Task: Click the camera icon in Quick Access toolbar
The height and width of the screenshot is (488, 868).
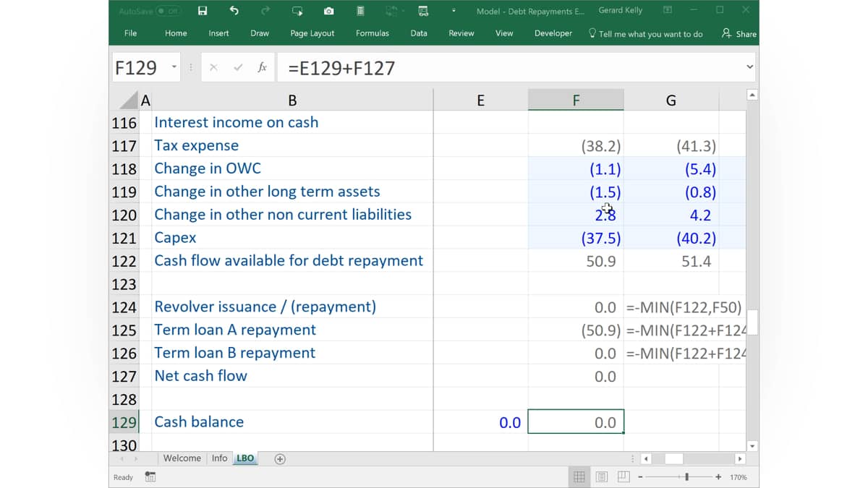Action: tap(328, 11)
